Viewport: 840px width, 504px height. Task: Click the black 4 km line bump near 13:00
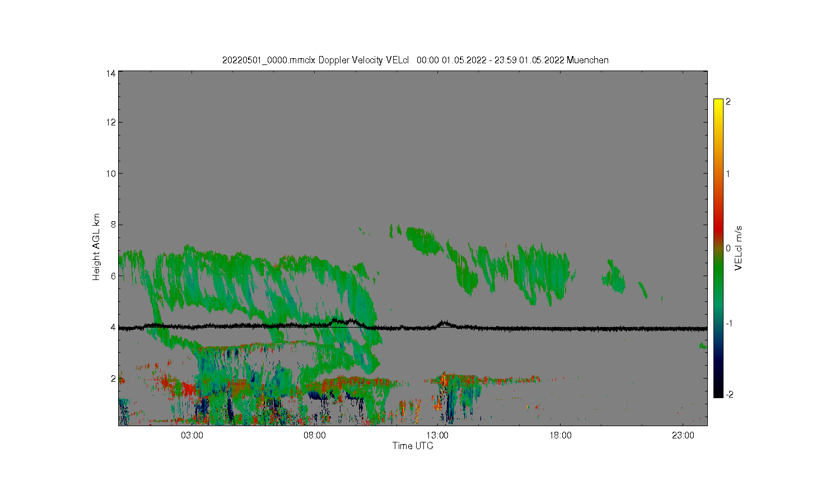pyautogui.click(x=444, y=324)
